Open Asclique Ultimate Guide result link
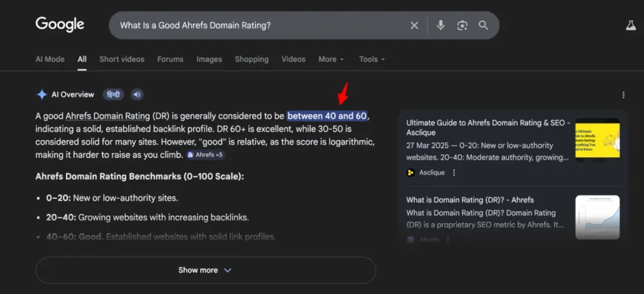This screenshot has height=294, width=644. pos(487,128)
